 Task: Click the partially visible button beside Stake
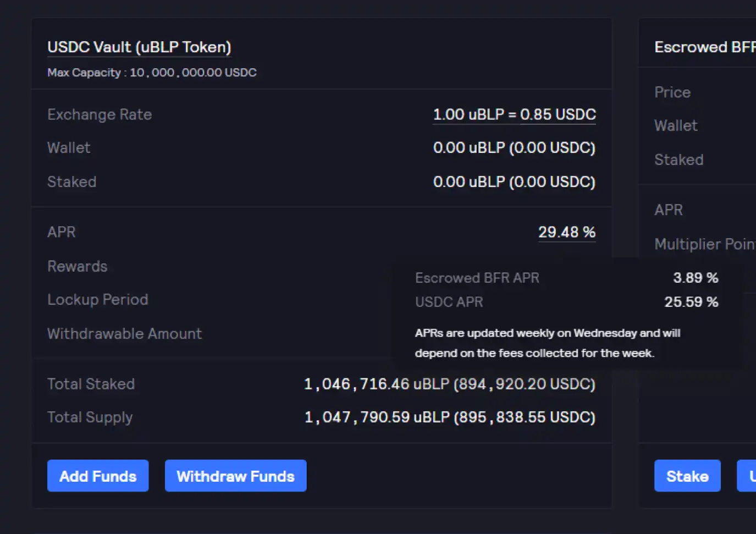click(748, 476)
